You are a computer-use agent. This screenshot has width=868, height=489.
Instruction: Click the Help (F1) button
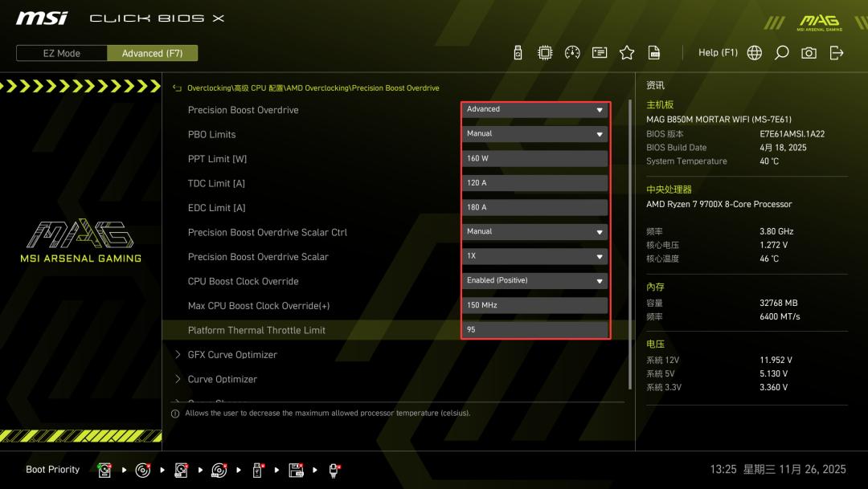(x=718, y=53)
